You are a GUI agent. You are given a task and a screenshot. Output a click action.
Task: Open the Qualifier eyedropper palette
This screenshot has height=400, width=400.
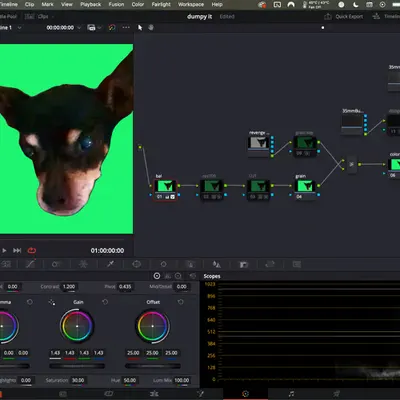click(x=110, y=264)
